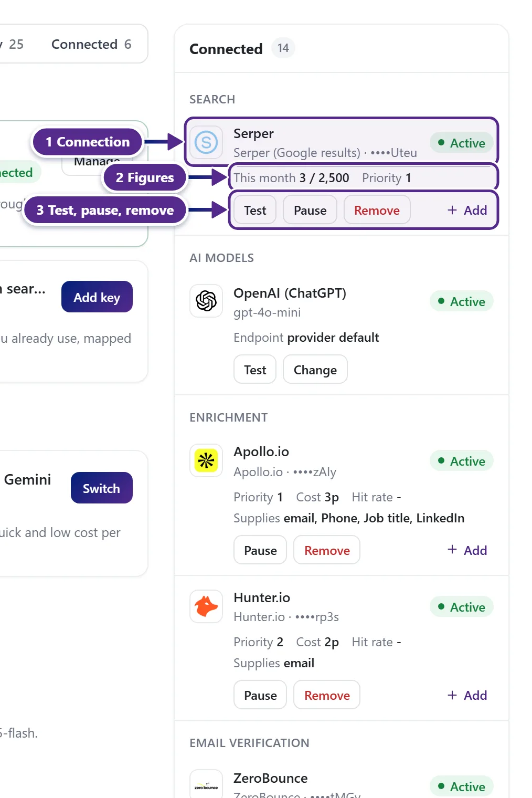Remove the Serper connection
The height and width of the screenshot is (798, 532).
coord(377,210)
